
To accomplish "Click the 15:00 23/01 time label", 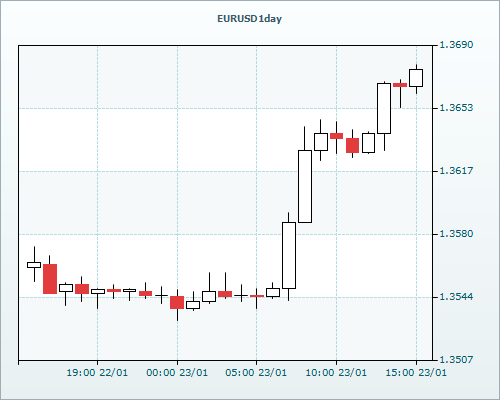I will click(x=416, y=373).
